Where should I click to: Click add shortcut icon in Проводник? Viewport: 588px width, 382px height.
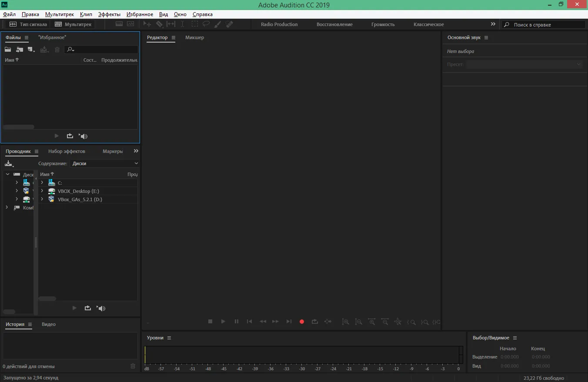pos(9,163)
